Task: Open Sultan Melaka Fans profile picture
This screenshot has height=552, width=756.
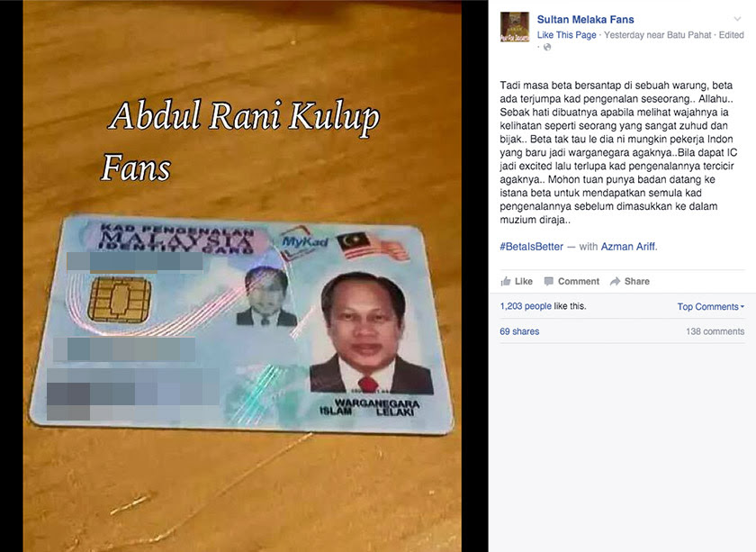Action: pyautogui.click(x=515, y=27)
